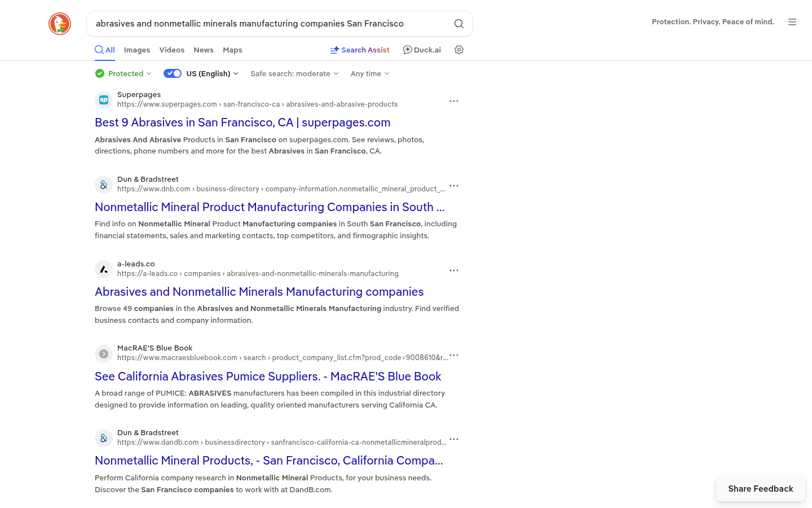Open more options for dnb.com result
The height and width of the screenshot is (508, 812).
point(454,186)
